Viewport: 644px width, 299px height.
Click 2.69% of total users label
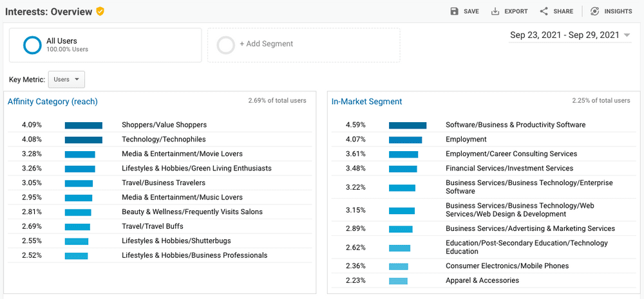277,100
